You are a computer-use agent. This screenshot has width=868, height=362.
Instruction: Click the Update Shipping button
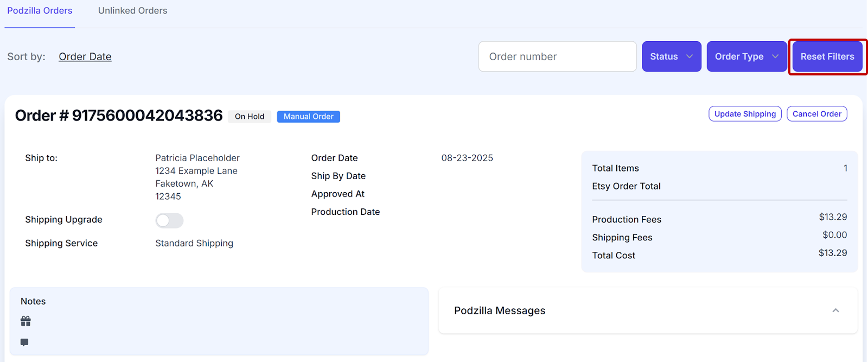[x=744, y=114]
